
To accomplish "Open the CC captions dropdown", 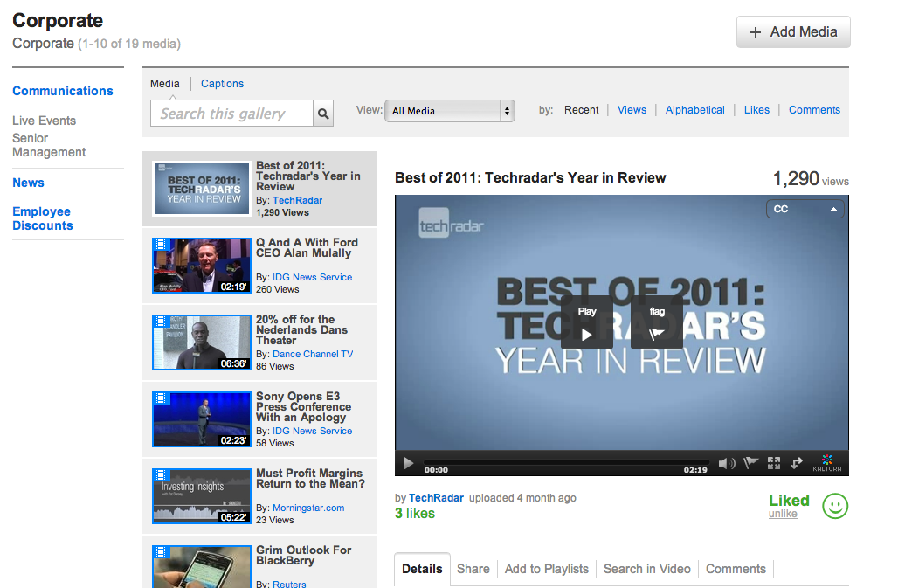I will [x=805, y=209].
